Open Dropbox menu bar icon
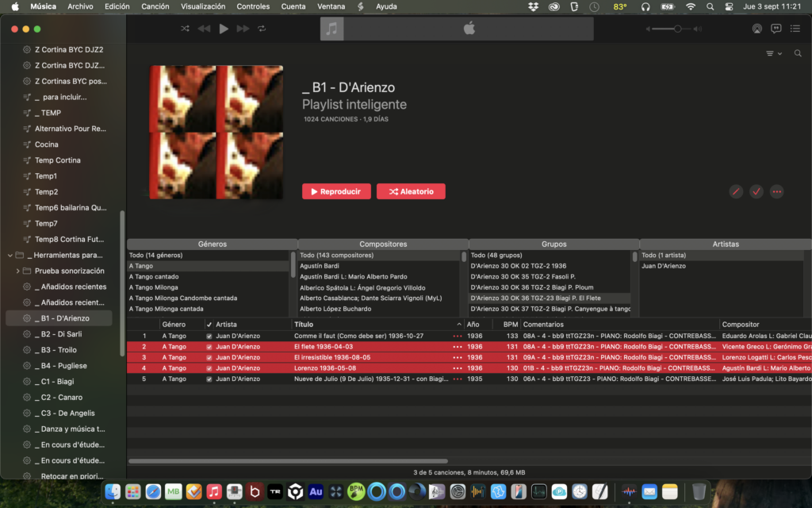Screen dimensions: 812x508 tap(534, 6)
